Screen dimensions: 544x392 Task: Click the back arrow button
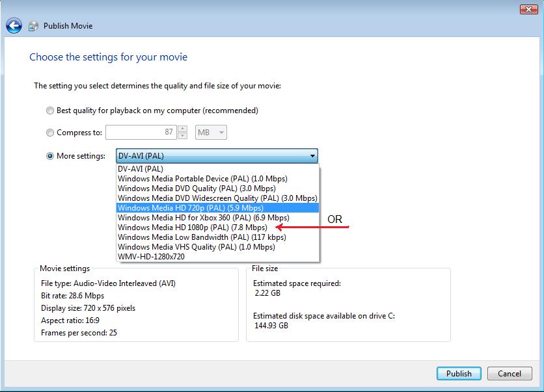point(14,26)
